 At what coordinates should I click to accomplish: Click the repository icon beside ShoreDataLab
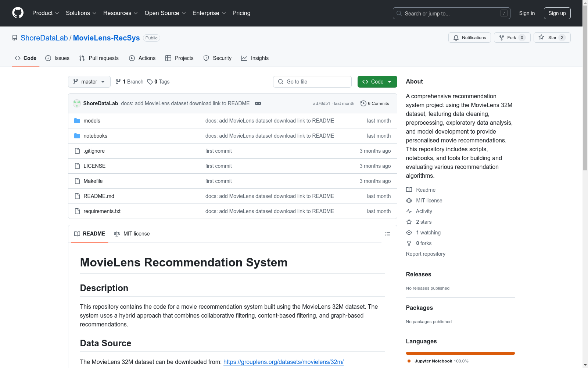coord(15,38)
